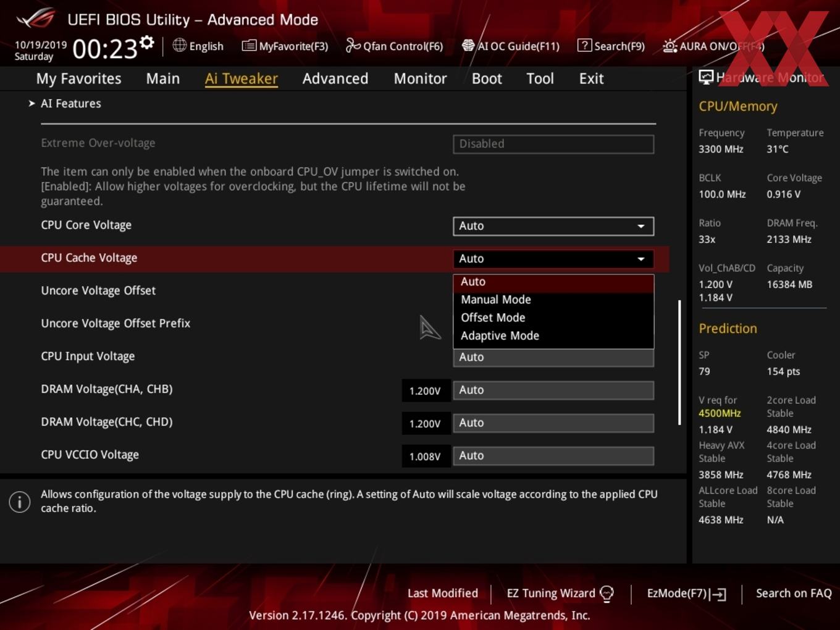Image resolution: width=840 pixels, height=630 pixels.
Task: Open the clock settings gear icon
Action: pyautogui.click(x=146, y=43)
